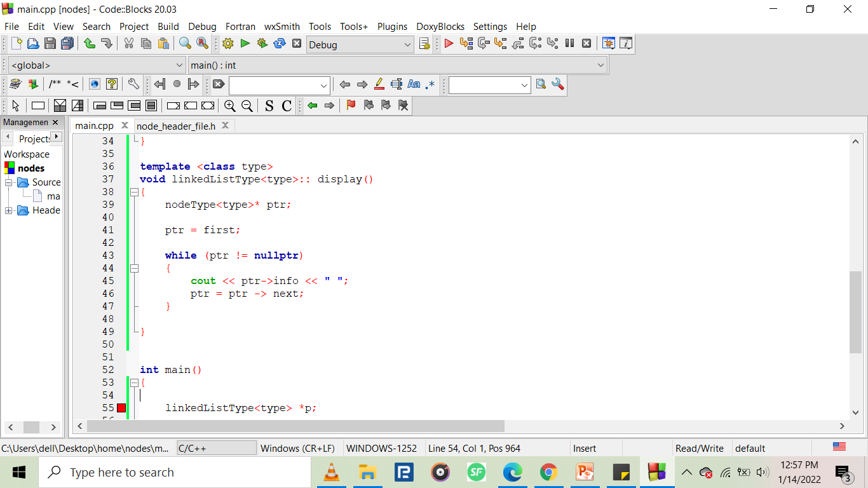Toggle highlight mode with the pencil icon
The image size is (868, 488).
click(x=379, y=84)
